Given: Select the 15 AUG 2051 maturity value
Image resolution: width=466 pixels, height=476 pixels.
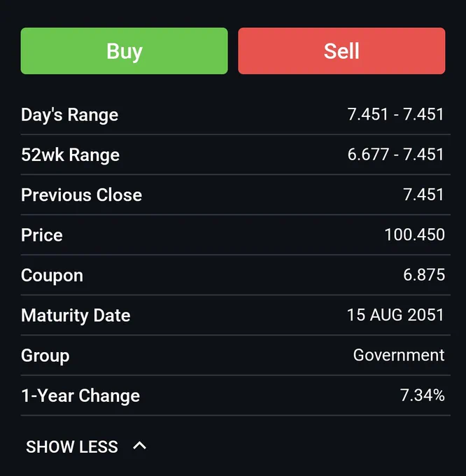Looking at the screenshot, I should pyautogui.click(x=395, y=315).
